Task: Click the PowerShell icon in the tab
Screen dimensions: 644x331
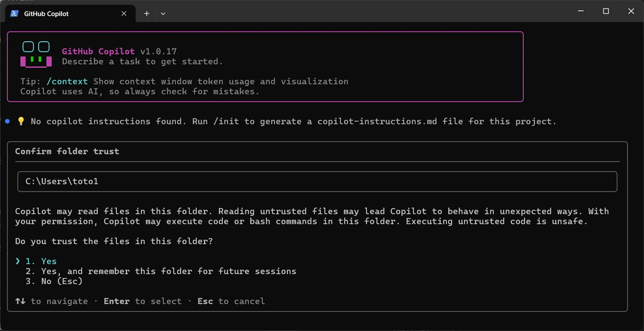Action: 14,14
